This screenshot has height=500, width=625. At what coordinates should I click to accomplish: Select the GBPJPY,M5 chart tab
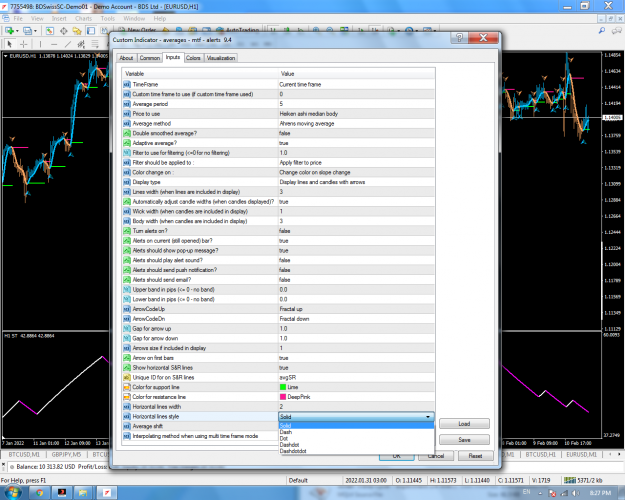coord(66,455)
